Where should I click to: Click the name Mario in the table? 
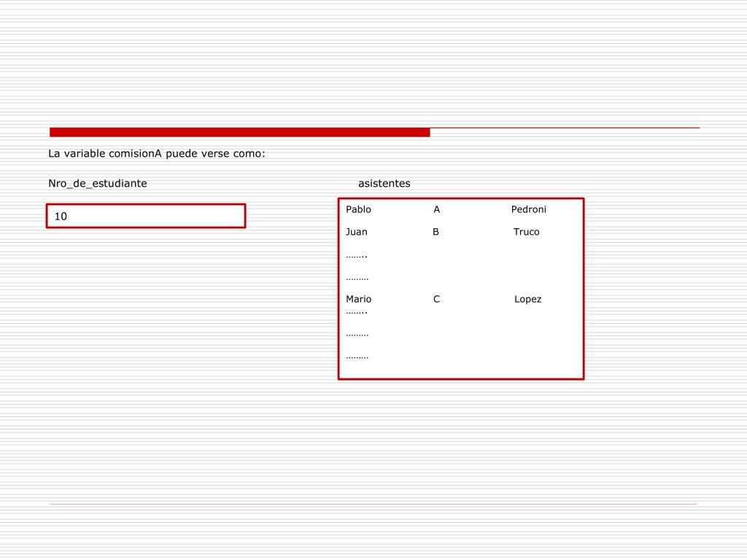click(x=358, y=299)
